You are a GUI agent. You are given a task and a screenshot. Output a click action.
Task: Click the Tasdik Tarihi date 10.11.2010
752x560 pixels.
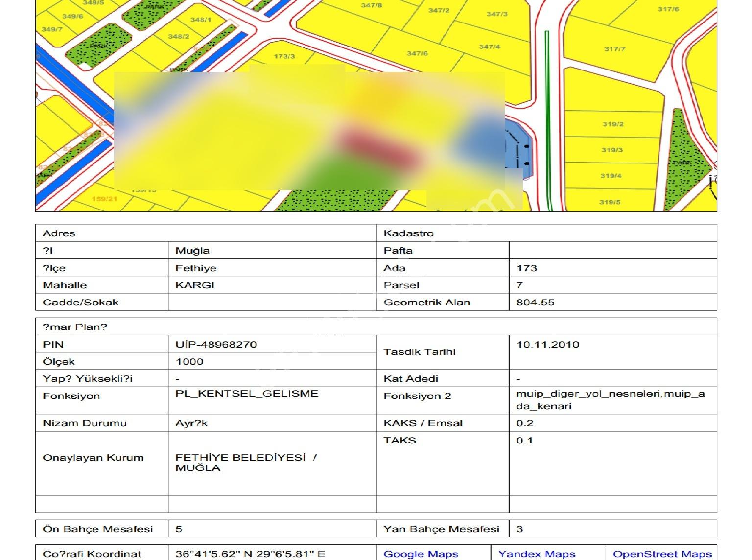[x=548, y=344]
